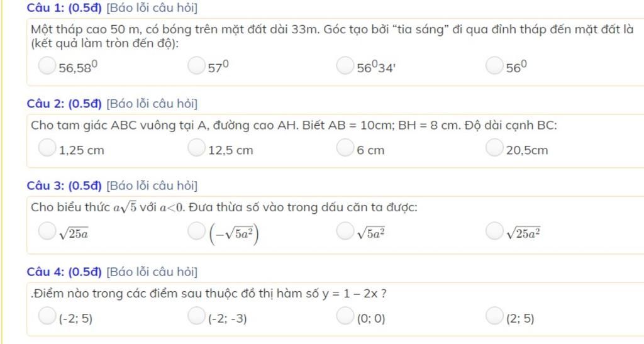Report an error for Câu 1
The width and height of the screenshot is (644, 344).
click(152, 8)
